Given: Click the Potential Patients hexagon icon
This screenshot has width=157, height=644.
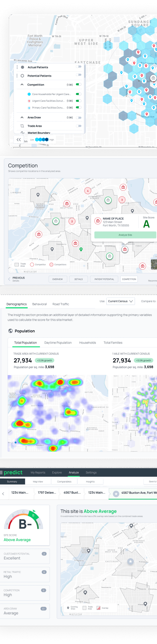Looking at the screenshot, I should coord(22,76).
